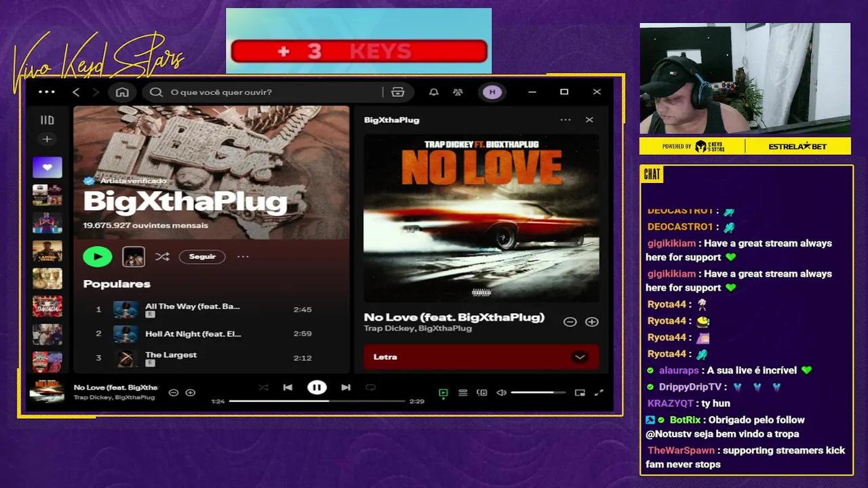Open more options dots beside Seguir
This screenshot has width=868, height=488.
click(243, 256)
